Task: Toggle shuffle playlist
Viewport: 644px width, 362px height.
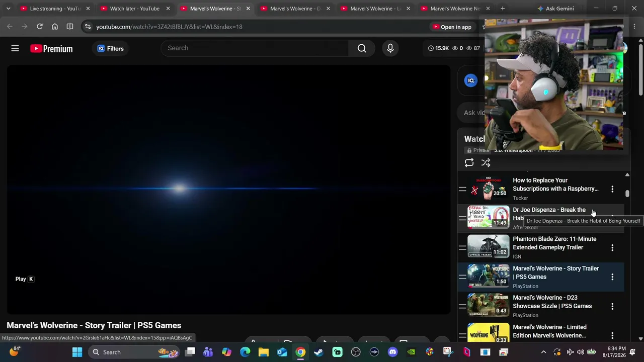Action: click(x=486, y=163)
